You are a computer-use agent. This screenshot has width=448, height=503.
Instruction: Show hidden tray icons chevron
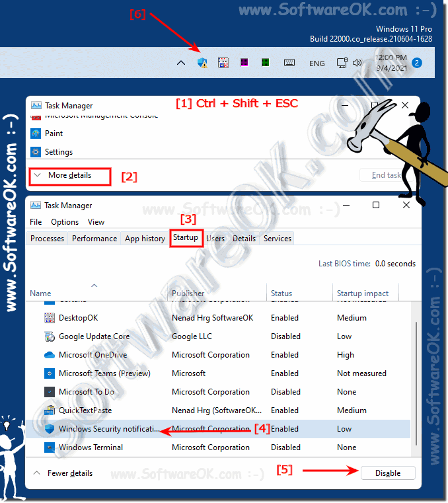coord(181,63)
